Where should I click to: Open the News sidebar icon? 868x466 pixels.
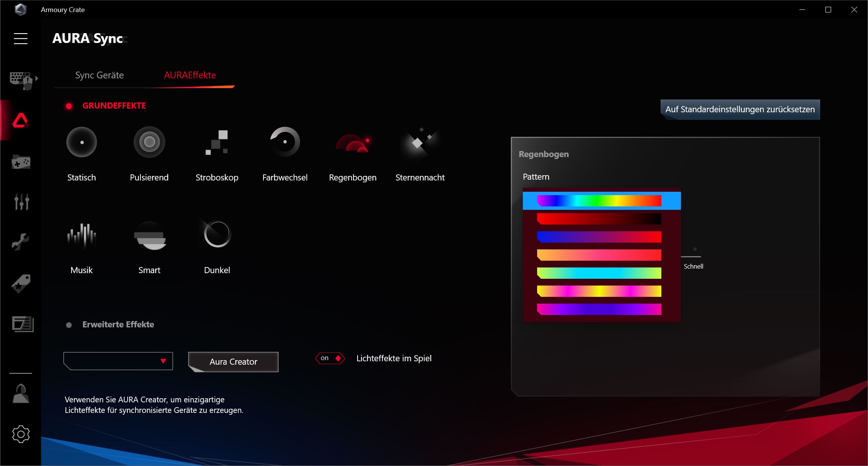coord(23,324)
